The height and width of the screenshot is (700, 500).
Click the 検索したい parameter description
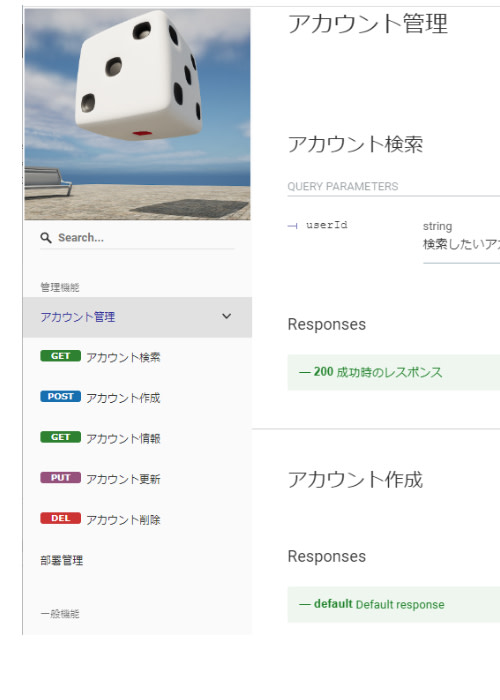[461, 244]
